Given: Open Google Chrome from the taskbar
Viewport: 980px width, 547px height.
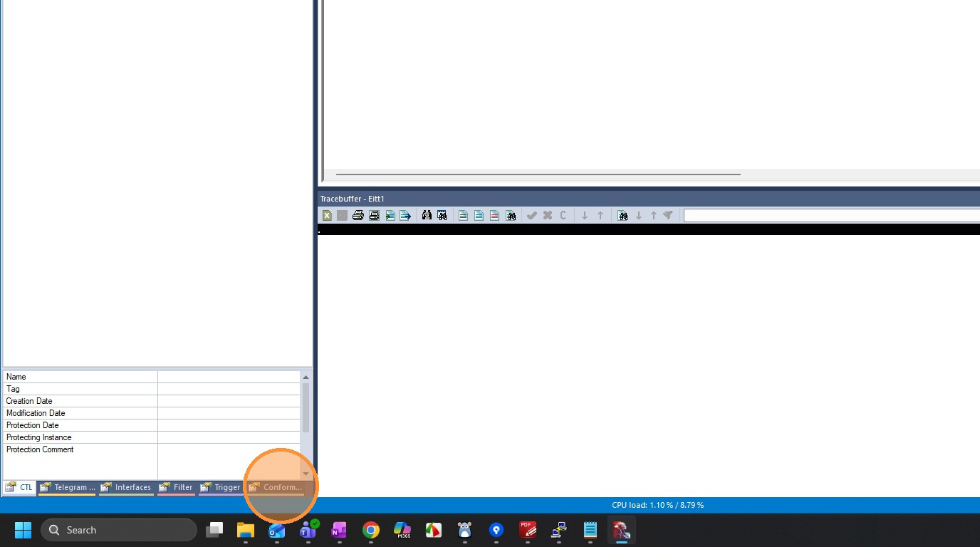Looking at the screenshot, I should (x=370, y=530).
